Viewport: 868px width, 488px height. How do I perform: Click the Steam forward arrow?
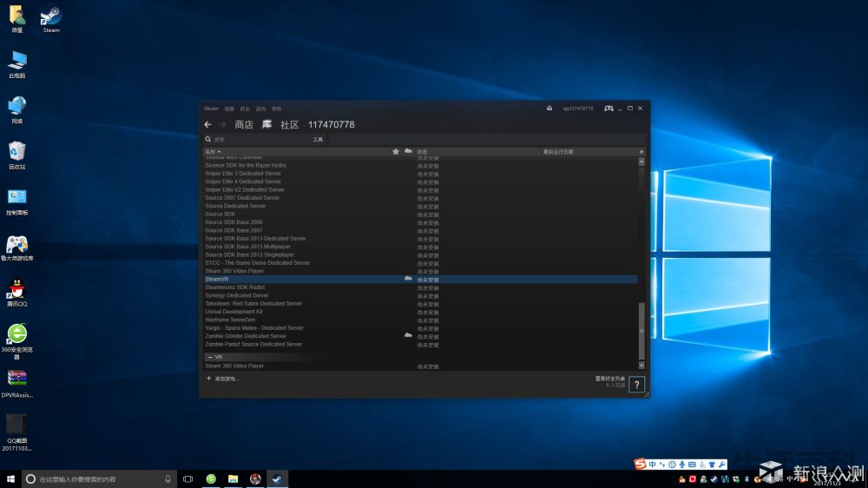tap(222, 125)
